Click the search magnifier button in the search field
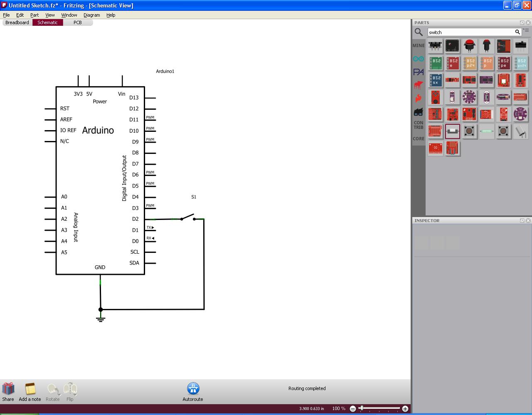532x415 pixels. coord(517,32)
